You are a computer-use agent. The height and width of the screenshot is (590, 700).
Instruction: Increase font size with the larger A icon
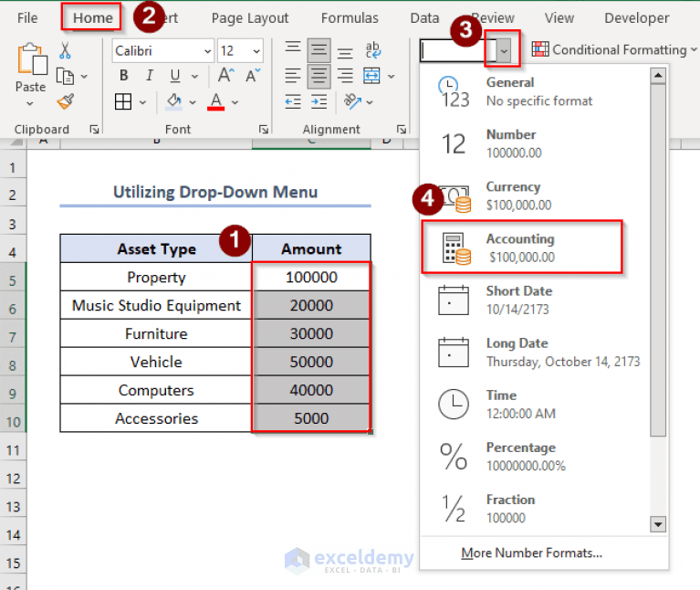pyautogui.click(x=226, y=76)
